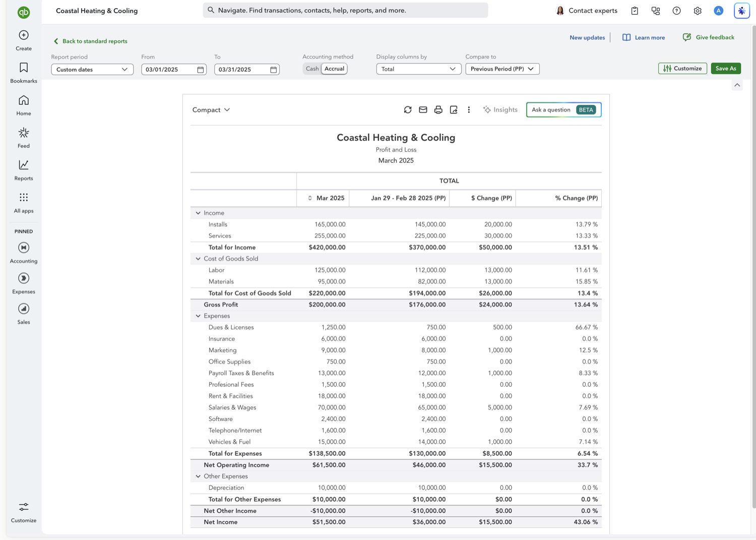The image size is (756, 540).
Task: Click the page vertical scrollbar
Action: pos(753,267)
